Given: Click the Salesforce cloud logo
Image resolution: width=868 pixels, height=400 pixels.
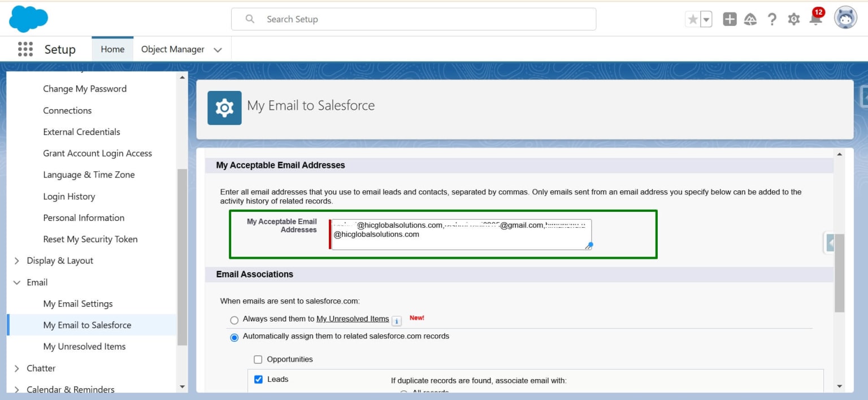Looking at the screenshot, I should point(29,19).
